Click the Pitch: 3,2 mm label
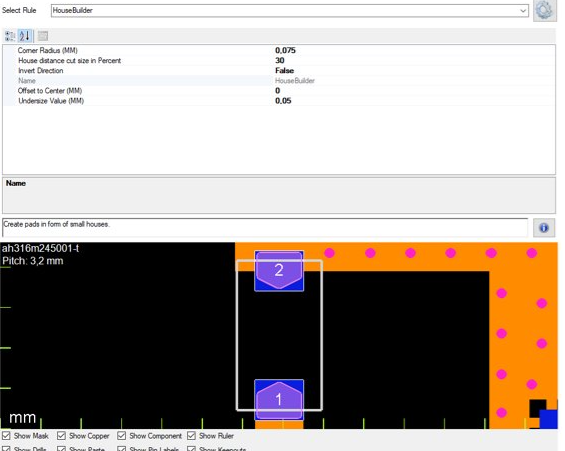Screen dimensions: 565x451 [x=32, y=261]
